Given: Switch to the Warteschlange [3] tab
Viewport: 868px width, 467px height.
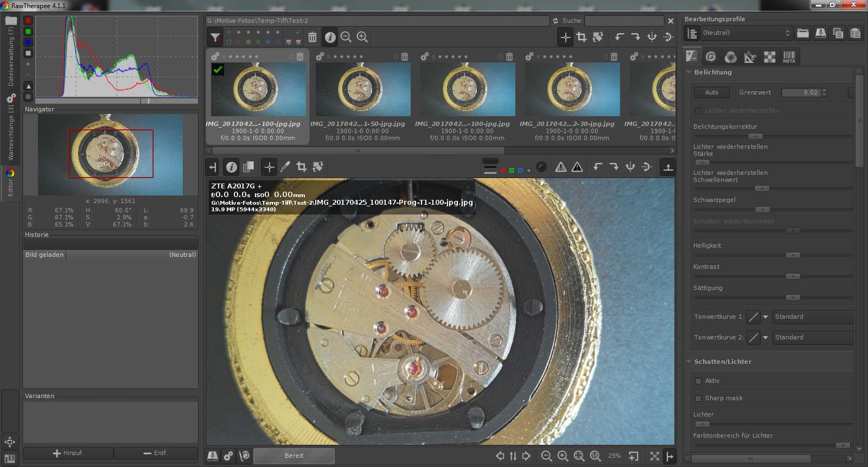Looking at the screenshot, I should (x=11, y=128).
